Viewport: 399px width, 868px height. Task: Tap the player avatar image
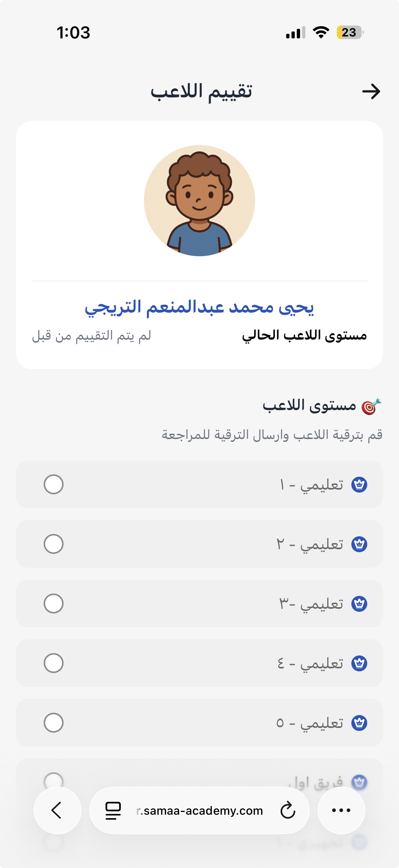199,201
